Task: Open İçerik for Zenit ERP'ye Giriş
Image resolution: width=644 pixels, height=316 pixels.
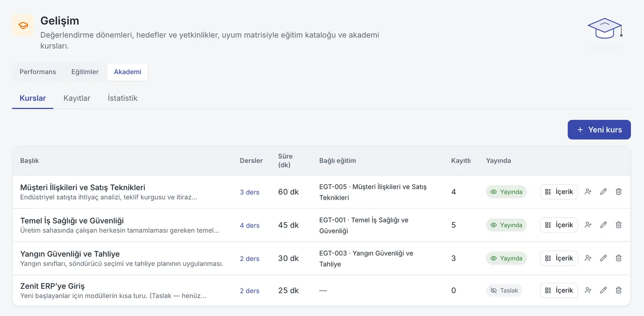Action: pos(559,290)
